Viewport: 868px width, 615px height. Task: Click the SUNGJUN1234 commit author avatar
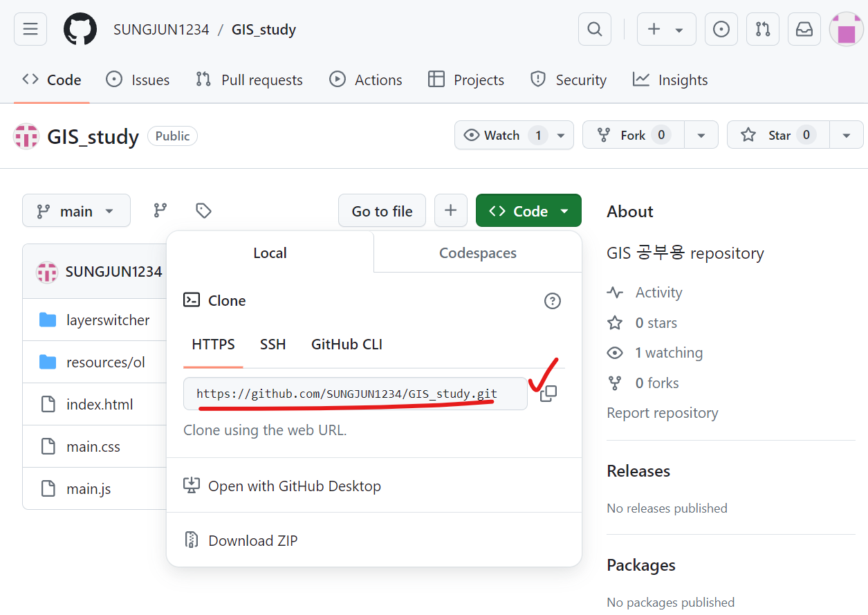click(47, 272)
